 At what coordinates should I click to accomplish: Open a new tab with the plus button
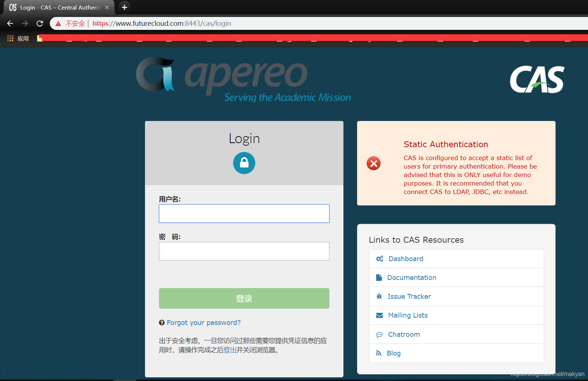[124, 7]
